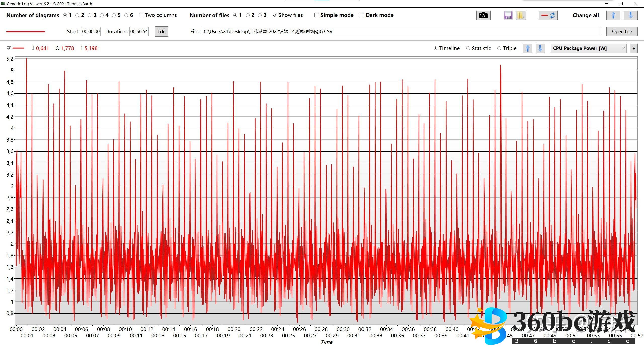Click red line color sample beside Start
The image size is (644, 350).
point(25,32)
